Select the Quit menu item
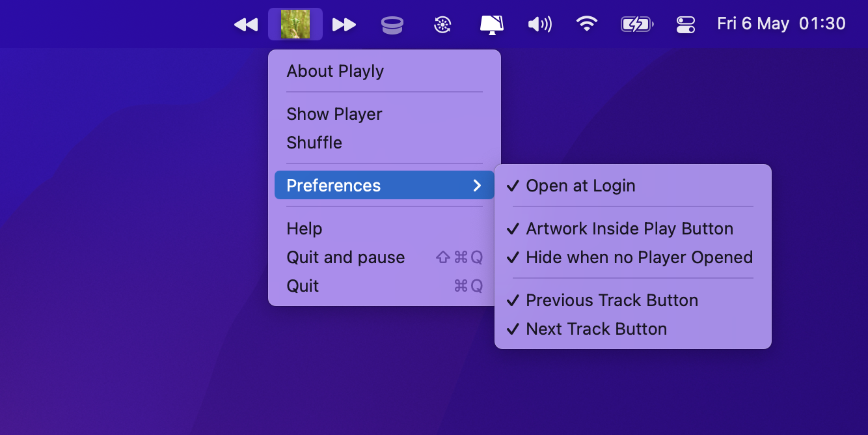 click(x=385, y=286)
